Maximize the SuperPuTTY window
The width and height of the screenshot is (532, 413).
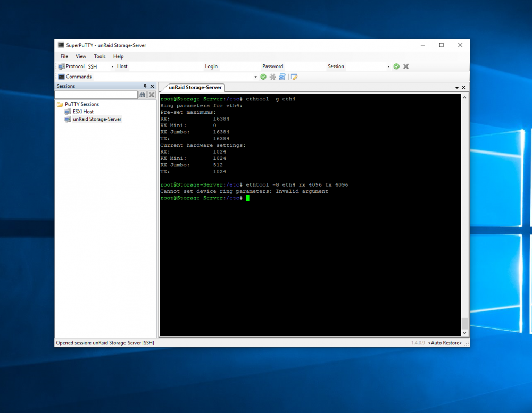click(x=442, y=45)
